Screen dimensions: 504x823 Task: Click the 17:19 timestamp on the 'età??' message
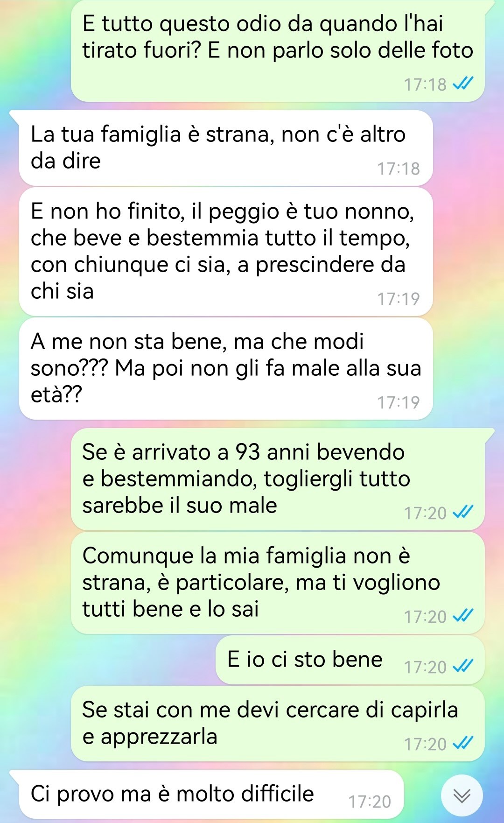(x=399, y=402)
